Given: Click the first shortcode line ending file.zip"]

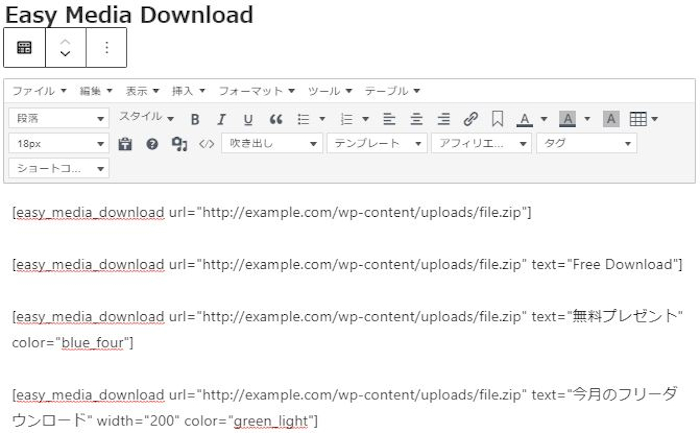Looking at the screenshot, I should 271,213.
